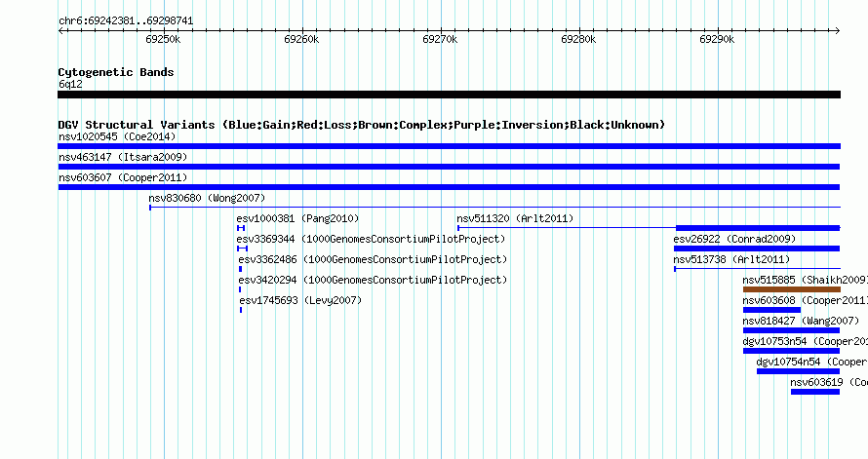Click the black 6q12 cytogenetic band bar
The height and width of the screenshot is (459, 868).
[x=449, y=95]
